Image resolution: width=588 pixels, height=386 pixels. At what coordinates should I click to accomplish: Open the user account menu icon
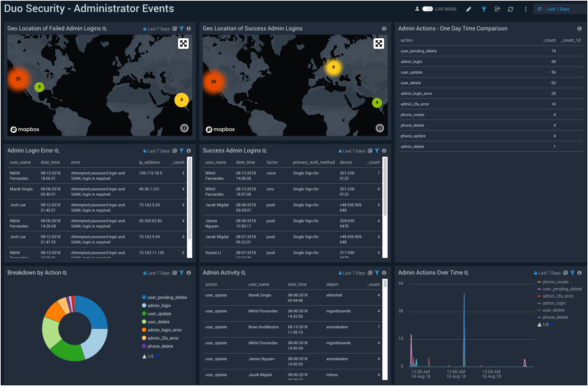pos(417,9)
